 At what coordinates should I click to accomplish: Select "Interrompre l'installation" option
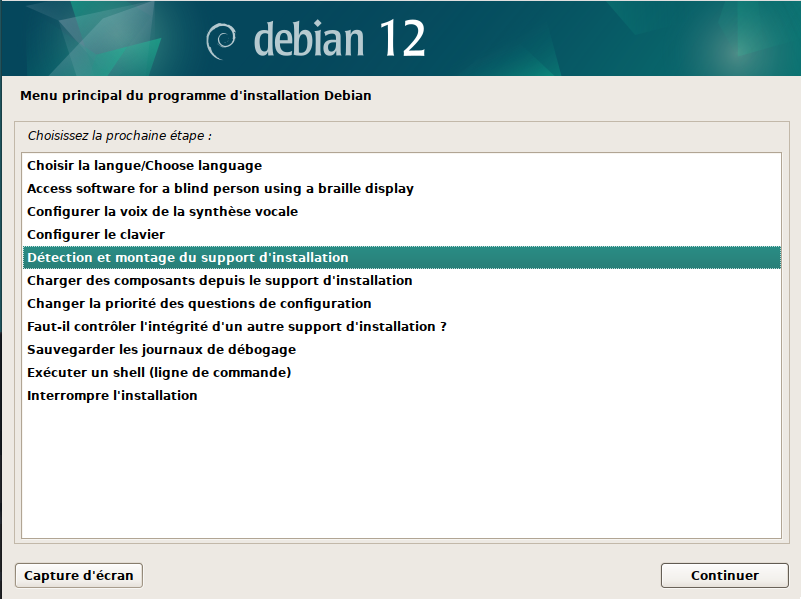[402, 395]
